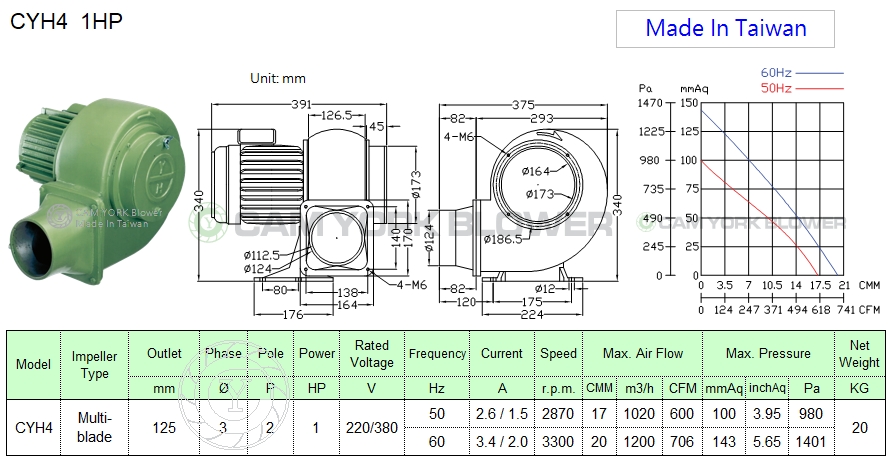Click the ø112.5 diameter label
This screenshot has width=890, height=466.
click(x=262, y=256)
